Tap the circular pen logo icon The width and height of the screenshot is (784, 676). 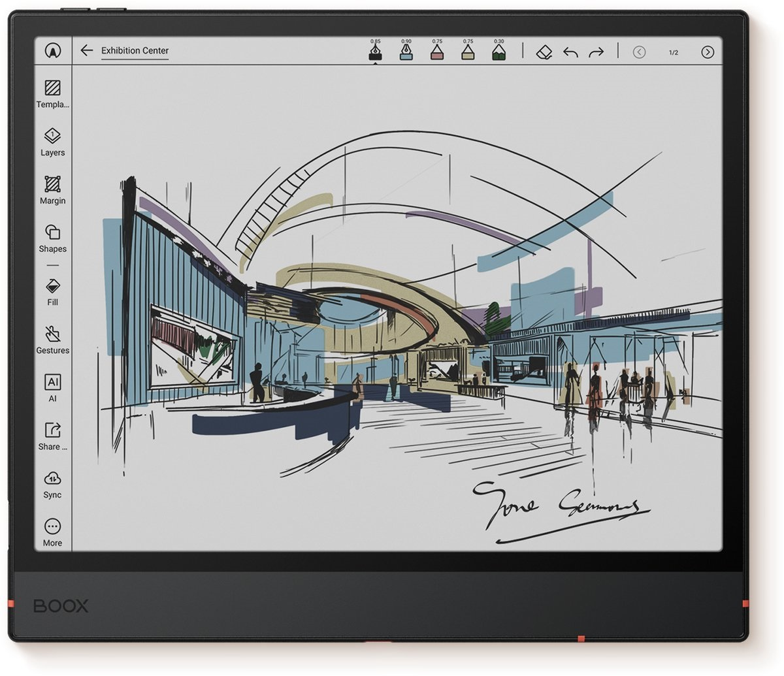(53, 51)
